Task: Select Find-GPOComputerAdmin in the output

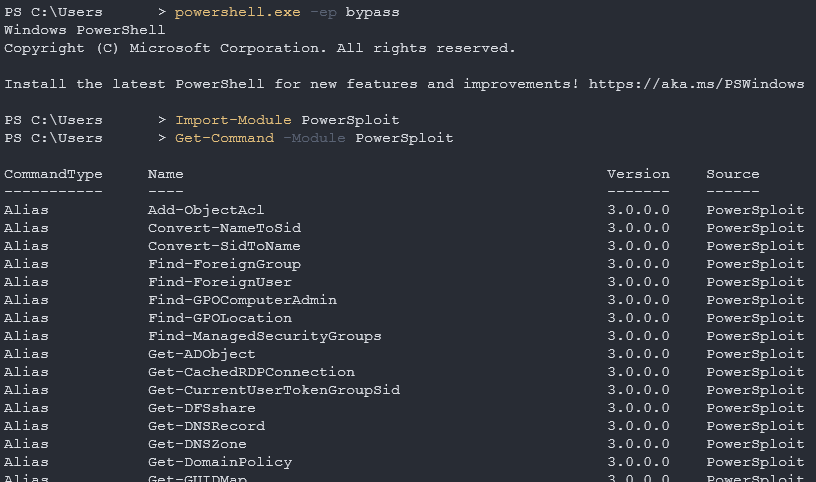Action: coord(242,300)
